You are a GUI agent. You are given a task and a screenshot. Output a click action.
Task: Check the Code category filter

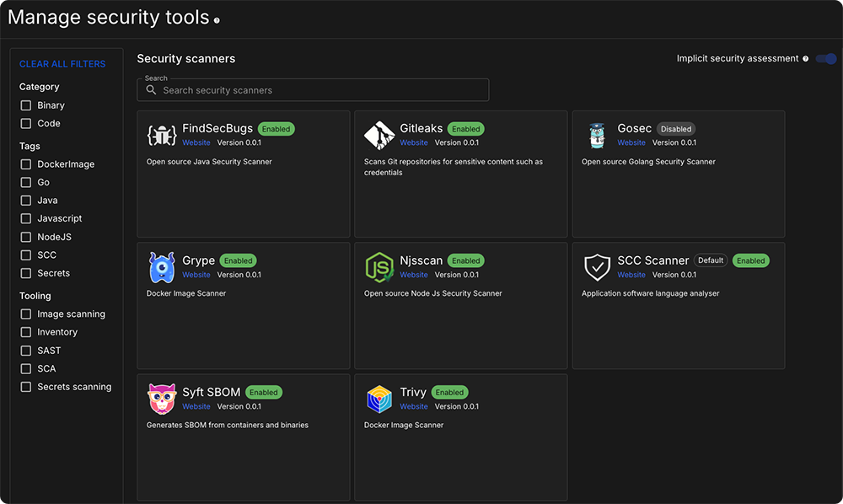pyautogui.click(x=26, y=124)
